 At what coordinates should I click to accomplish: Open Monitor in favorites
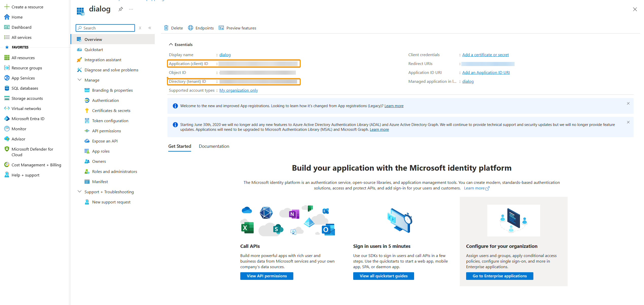click(x=19, y=129)
